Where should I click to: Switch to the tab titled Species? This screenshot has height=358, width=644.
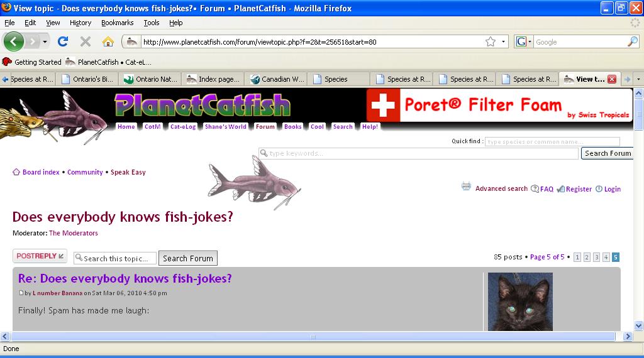(x=339, y=79)
